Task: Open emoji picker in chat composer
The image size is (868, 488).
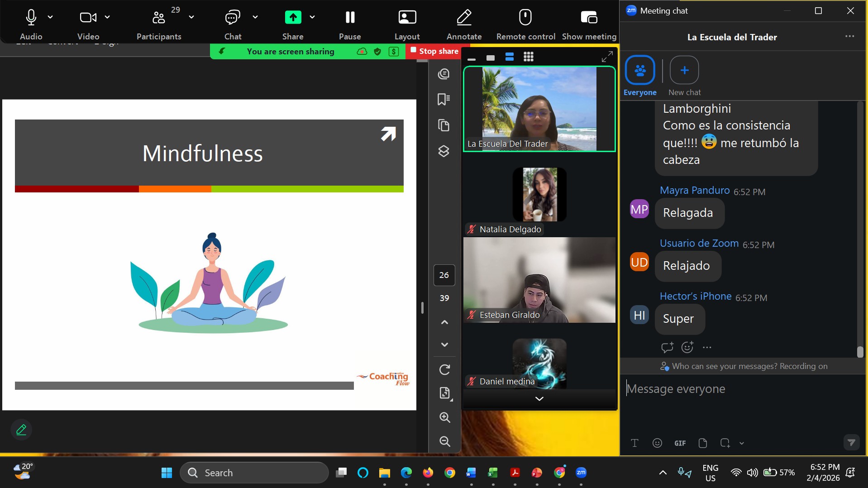Action: (657, 443)
